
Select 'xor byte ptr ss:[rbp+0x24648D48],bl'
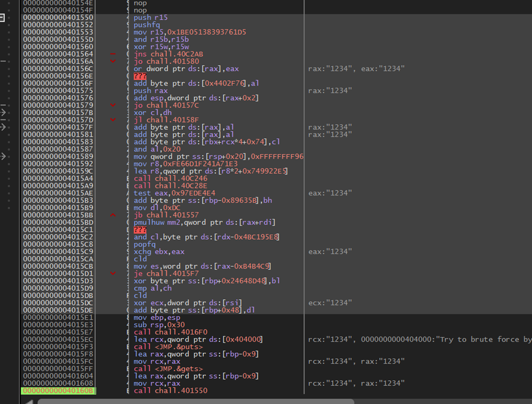(x=207, y=281)
